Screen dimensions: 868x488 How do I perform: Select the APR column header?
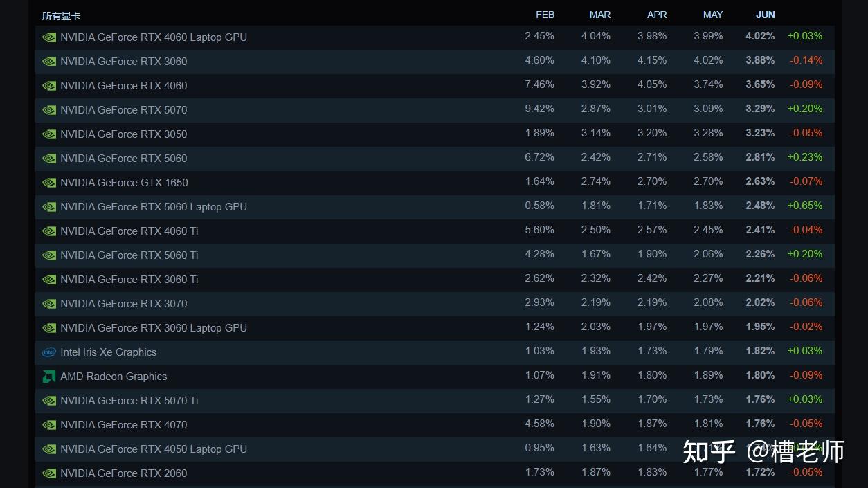point(657,15)
